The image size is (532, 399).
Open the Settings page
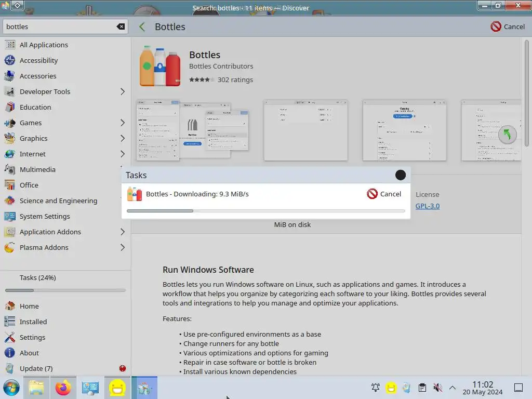[x=65, y=337]
